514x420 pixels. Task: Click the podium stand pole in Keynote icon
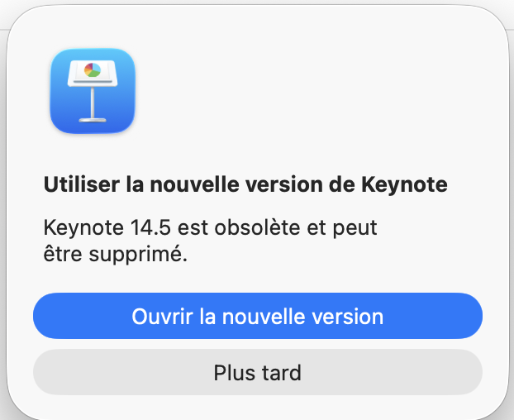pos(93,99)
